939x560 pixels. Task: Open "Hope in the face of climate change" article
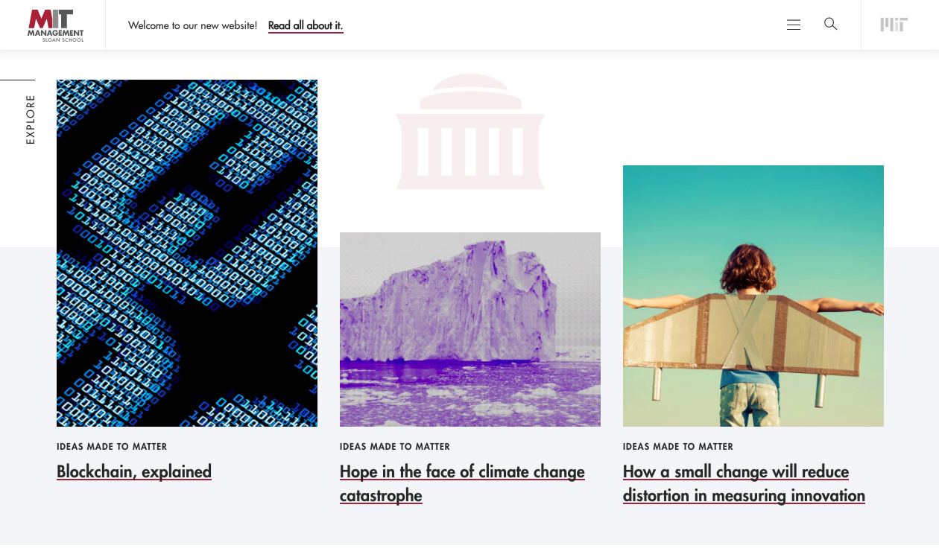coord(462,483)
